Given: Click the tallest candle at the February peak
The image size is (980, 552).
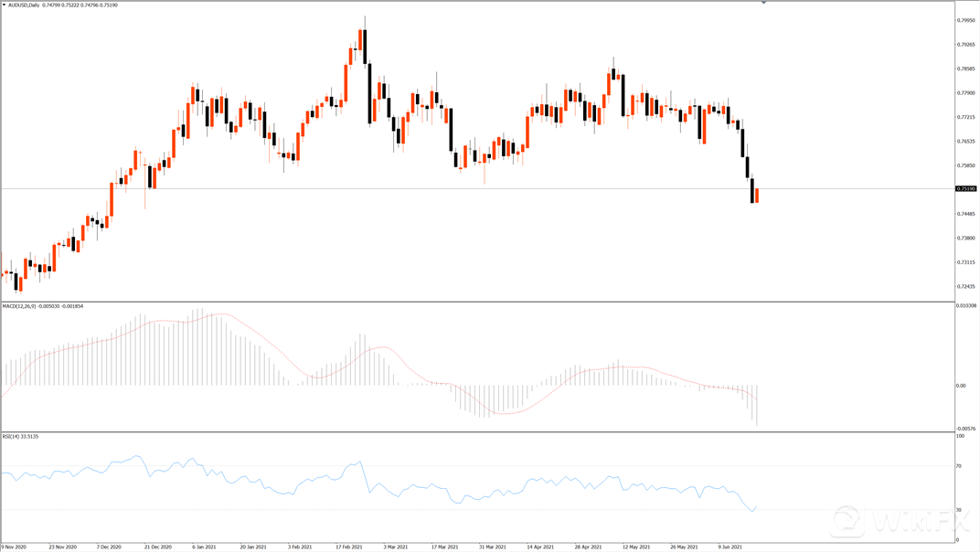Looking at the screenshot, I should 364,48.
